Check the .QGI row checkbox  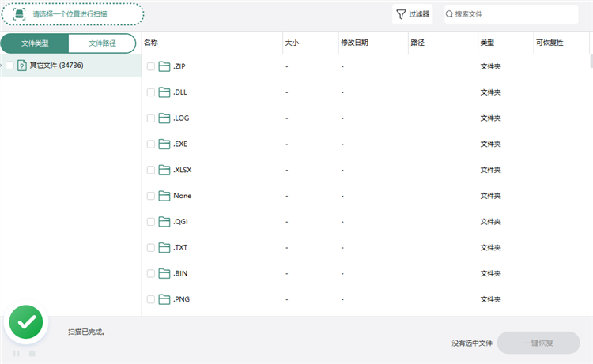[150, 222]
